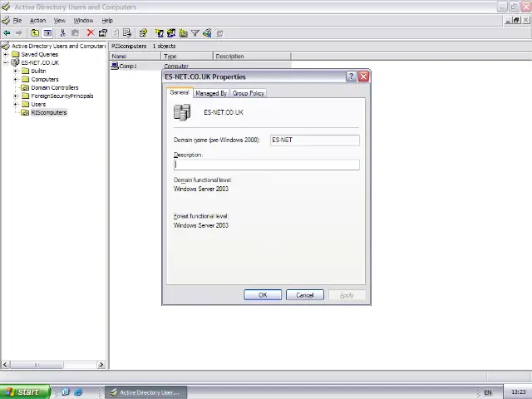Select Active Directory Users and Computers root node
Screen dimensions: 532x399
(x=58, y=46)
